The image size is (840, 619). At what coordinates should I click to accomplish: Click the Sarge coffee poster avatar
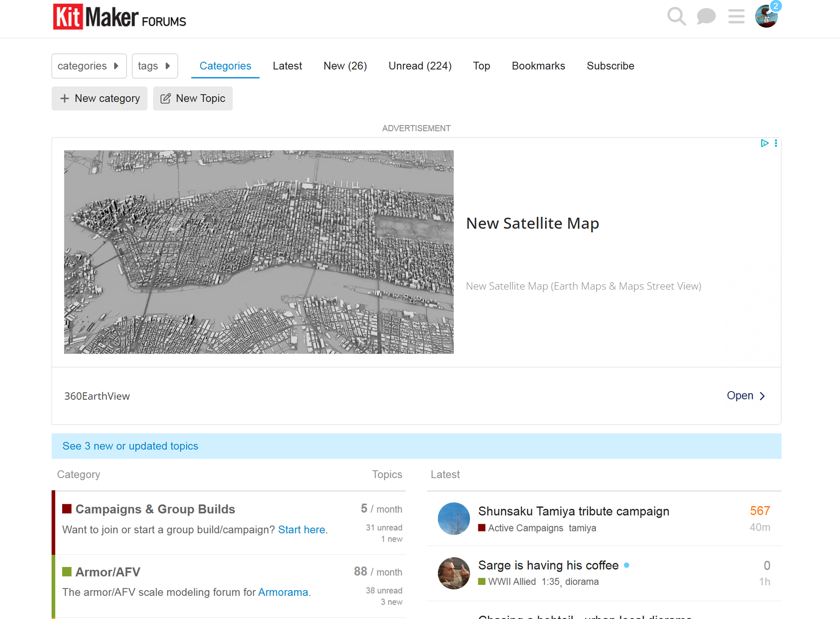(454, 573)
